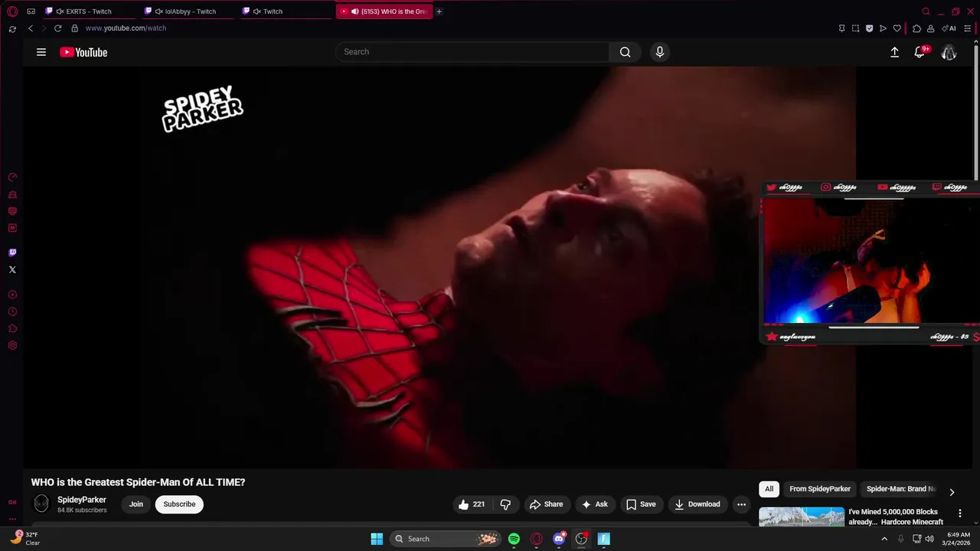Click the Download video button
980x551 pixels.
697,504
